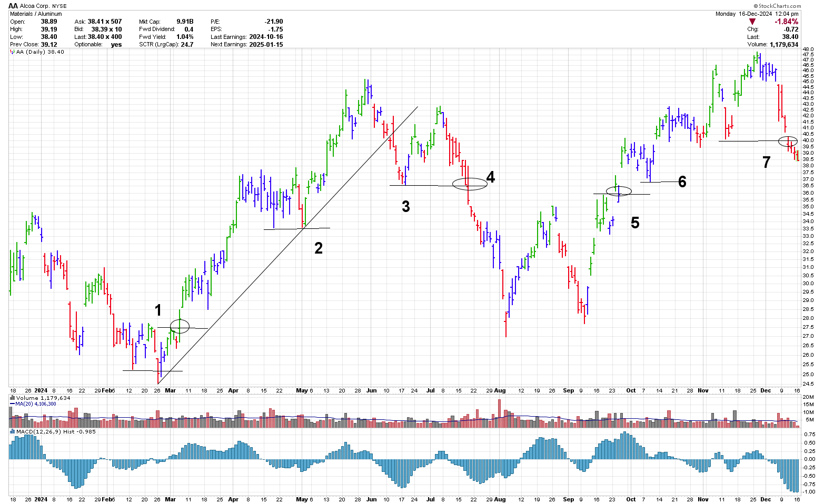The height and width of the screenshot is (504, 824).
Task: Select the Chg value -0.72
Action: (x=791, y=29)
